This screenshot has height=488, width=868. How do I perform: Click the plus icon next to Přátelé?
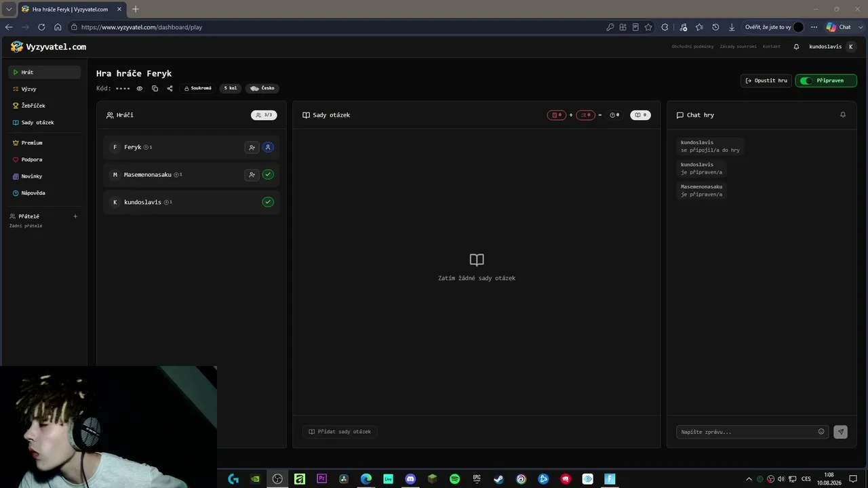pyautogui.click(x=75, y=216)
